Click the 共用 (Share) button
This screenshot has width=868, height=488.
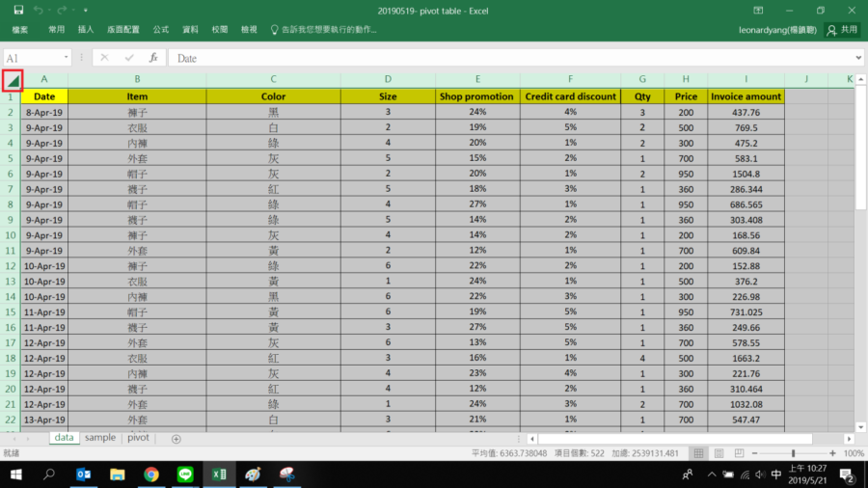coord(842,30)
